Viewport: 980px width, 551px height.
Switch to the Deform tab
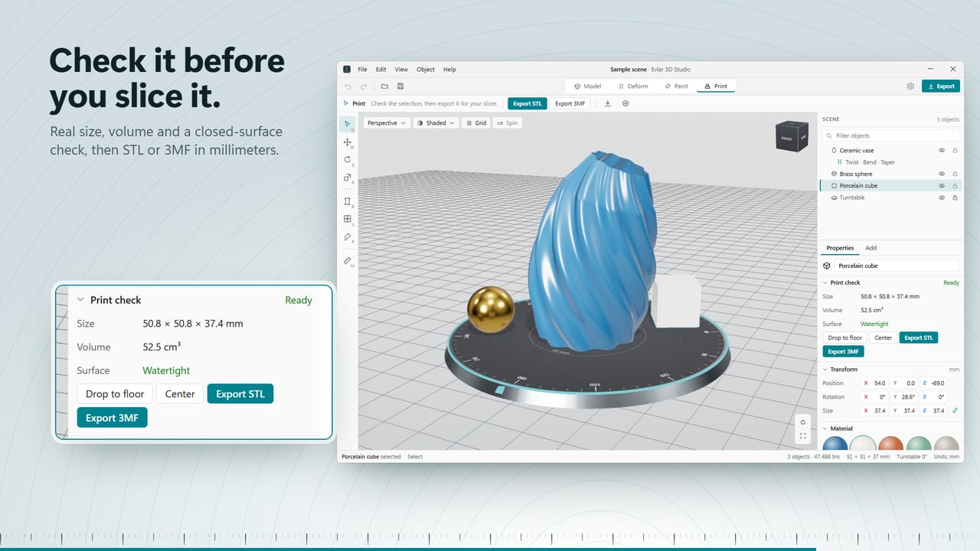click(x=633, y=86)
